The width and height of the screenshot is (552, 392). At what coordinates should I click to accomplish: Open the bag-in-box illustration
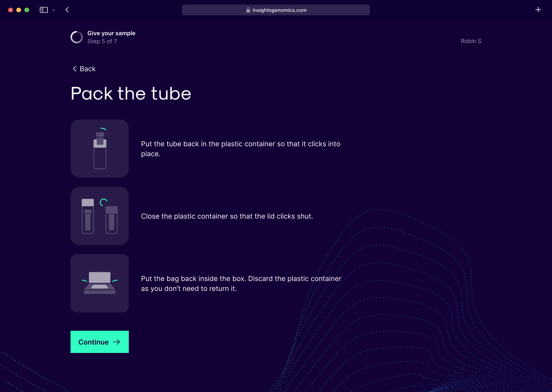click(x=100, y=283)
